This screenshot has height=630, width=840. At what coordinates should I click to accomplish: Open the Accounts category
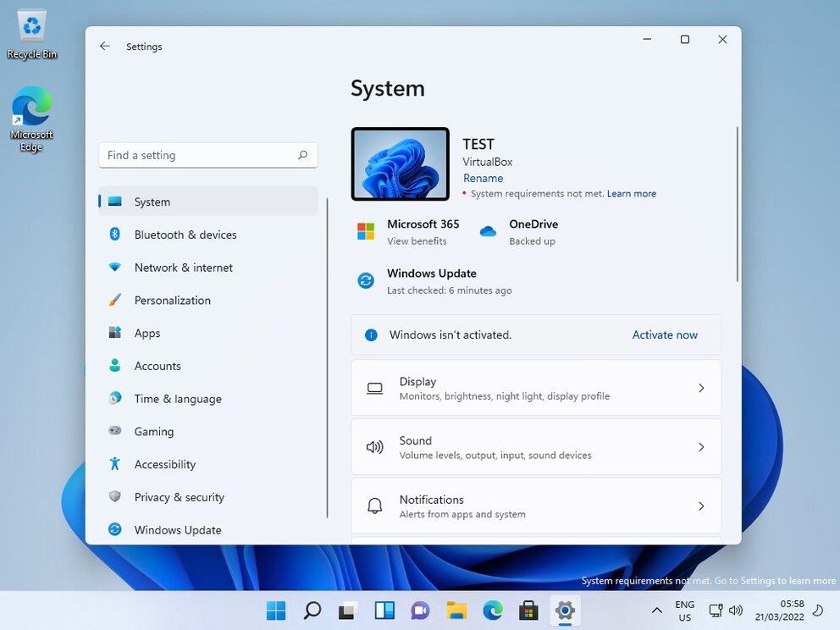point(208,365)
